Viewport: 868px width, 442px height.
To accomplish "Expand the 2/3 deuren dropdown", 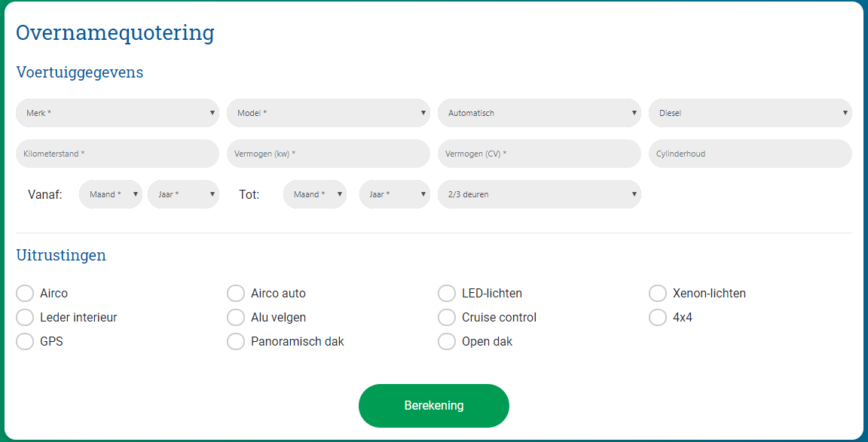I will click(539, 194).
